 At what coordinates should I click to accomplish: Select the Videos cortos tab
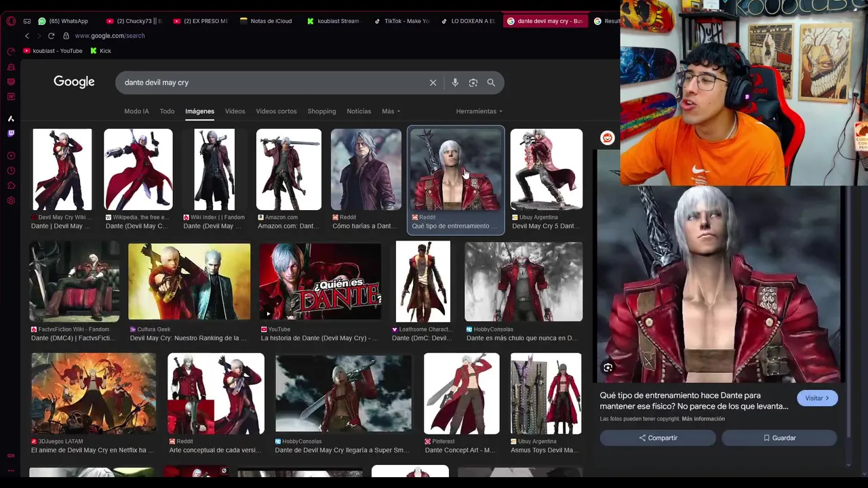click(x=276, y=111)
